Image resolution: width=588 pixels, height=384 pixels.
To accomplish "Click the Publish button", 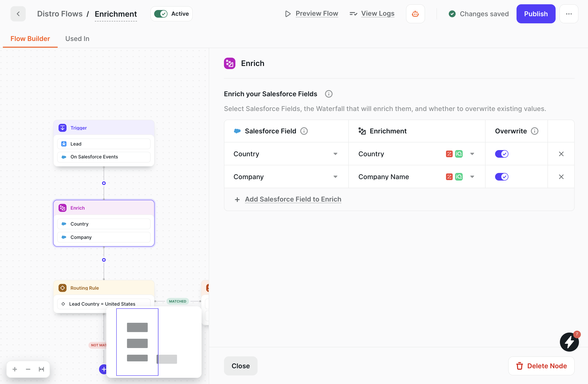I will 536,14.
